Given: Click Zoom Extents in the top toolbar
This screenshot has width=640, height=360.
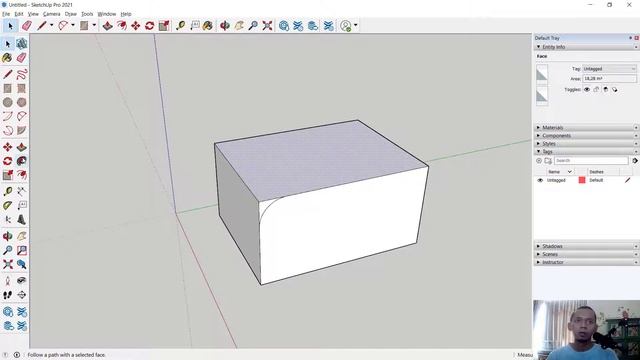Looking at the screenshot, I should [x=267, y=26].
